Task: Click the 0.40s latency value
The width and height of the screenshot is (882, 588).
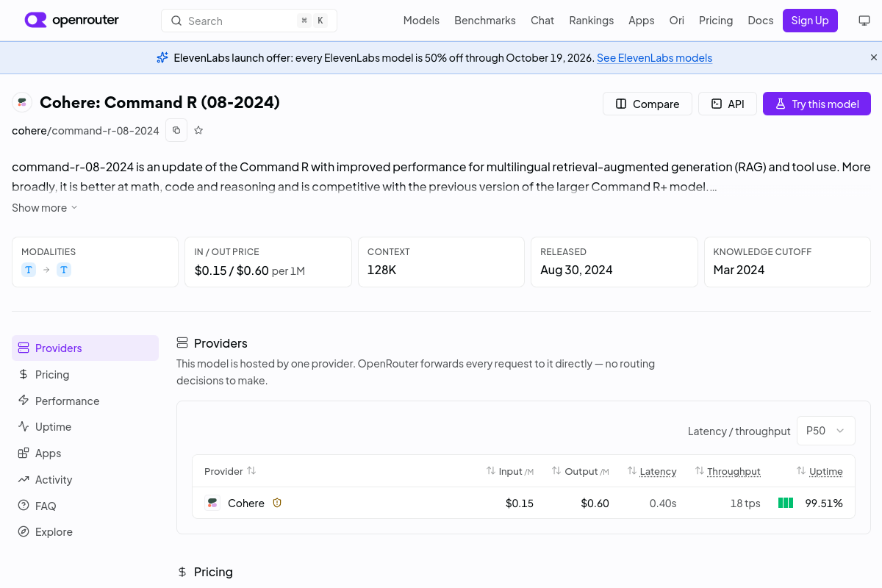Action: pyautogui.click(x=663, y=503)
